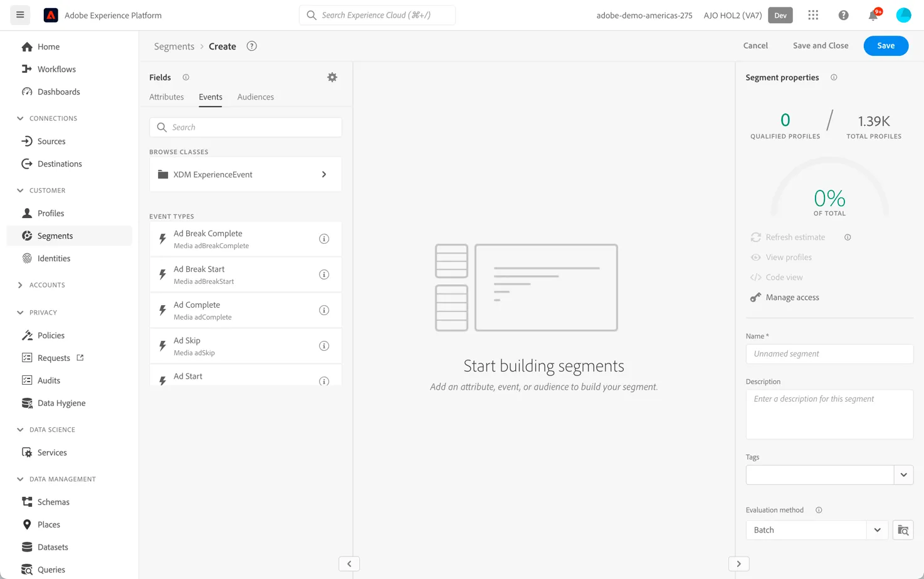The width and height of the screenshot is (924, 579).
Task: Switch to the Attributes tab
Action: (167, 97)
